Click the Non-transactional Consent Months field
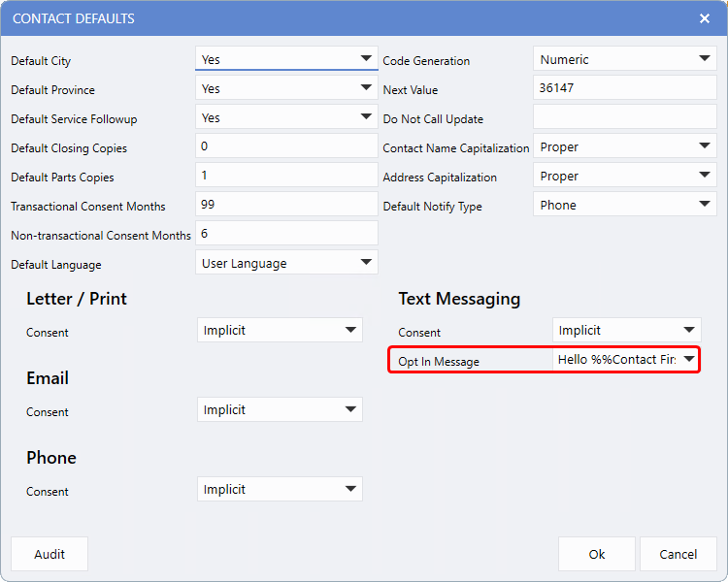728x582 pixels. (x=285, y=234)
